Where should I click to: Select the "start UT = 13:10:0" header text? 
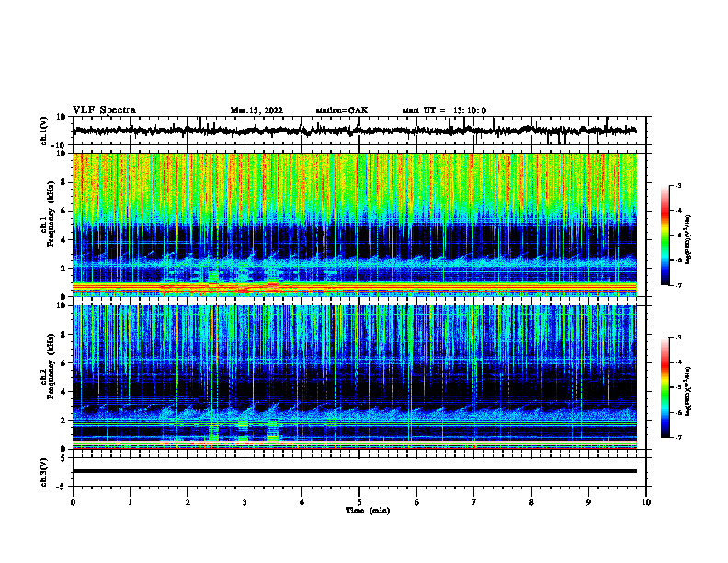(444, 110)
